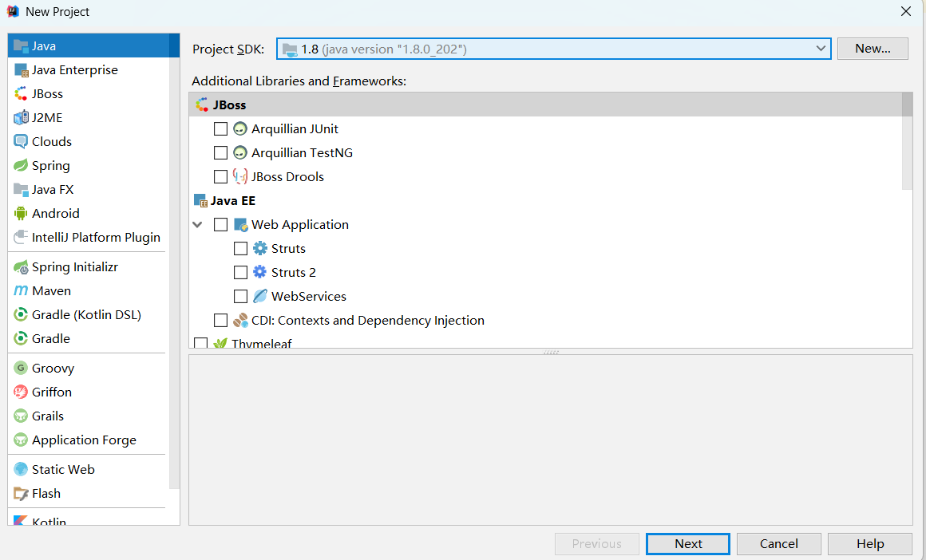Click the Cancel button
The width and height of the screenshot is (926, 560).
coord(778,543)
